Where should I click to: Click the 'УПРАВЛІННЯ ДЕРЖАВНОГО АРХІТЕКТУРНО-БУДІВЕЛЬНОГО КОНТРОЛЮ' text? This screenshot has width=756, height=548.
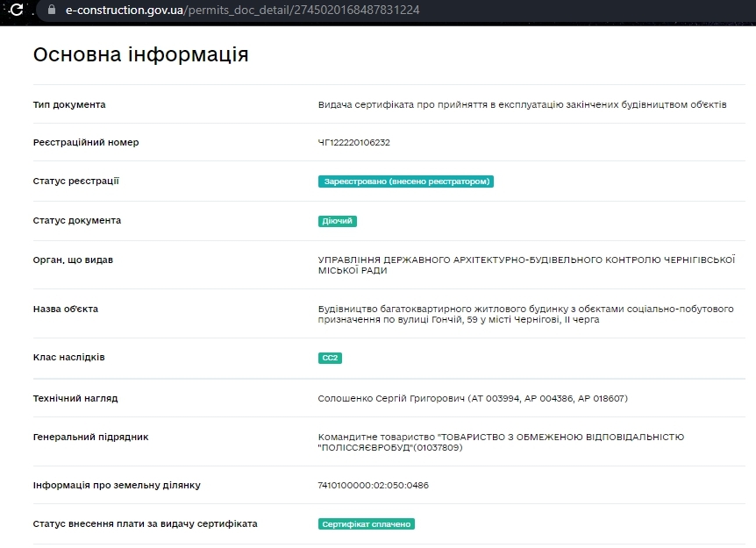point(526,265)
